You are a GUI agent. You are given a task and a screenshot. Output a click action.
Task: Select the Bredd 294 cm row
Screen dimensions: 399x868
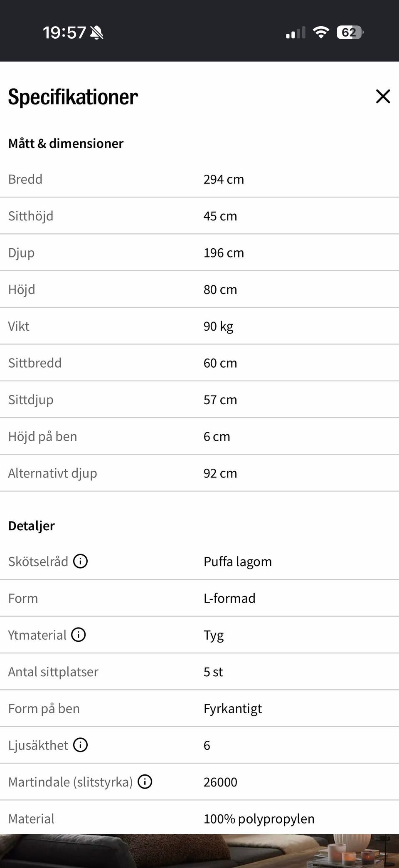(x=199, y=179)
